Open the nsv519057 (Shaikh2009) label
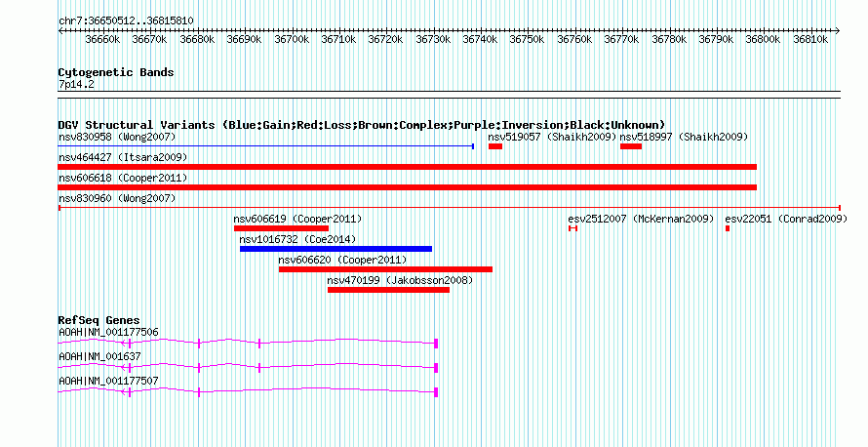Screen dimensions: 868x447 pyautogui.click(x=552, y=137)
